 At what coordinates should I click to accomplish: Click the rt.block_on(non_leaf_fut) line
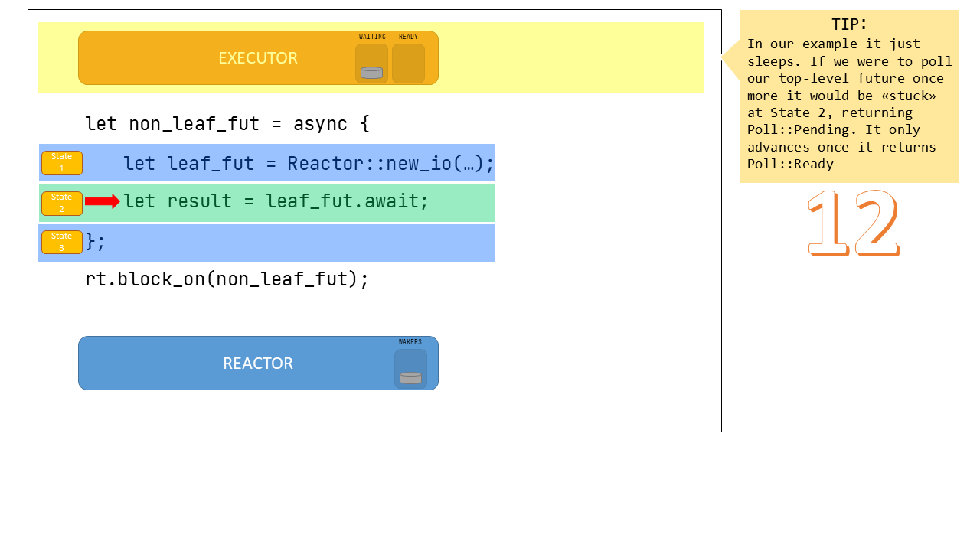tap(227, 279)
